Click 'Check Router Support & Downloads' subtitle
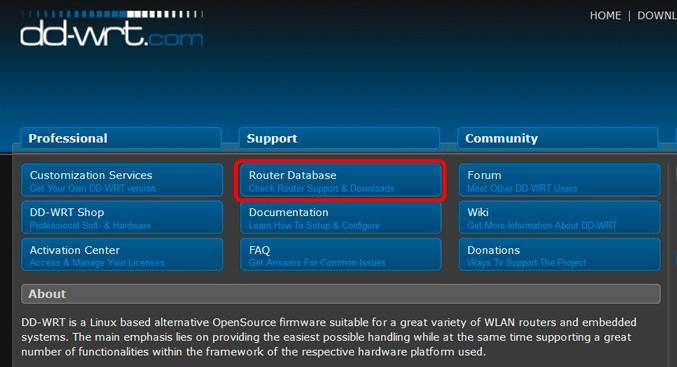This screenshot has width=677, height=367. pos(321,189)
